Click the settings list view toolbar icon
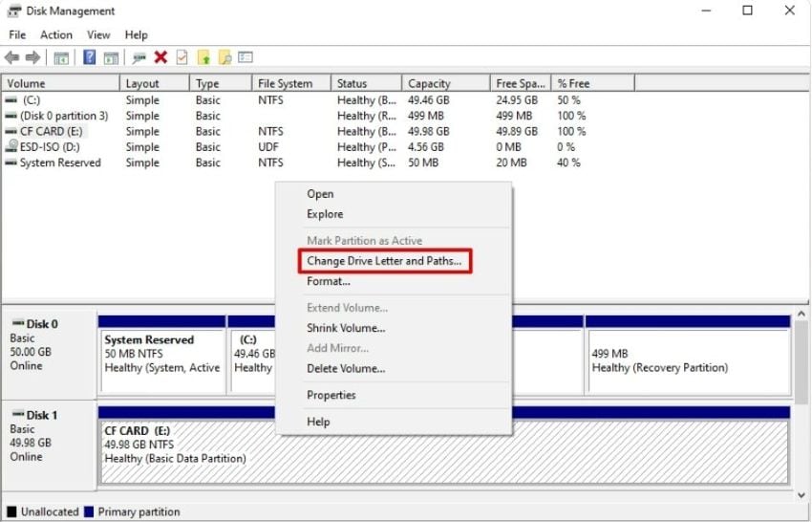 coord(246,57)
